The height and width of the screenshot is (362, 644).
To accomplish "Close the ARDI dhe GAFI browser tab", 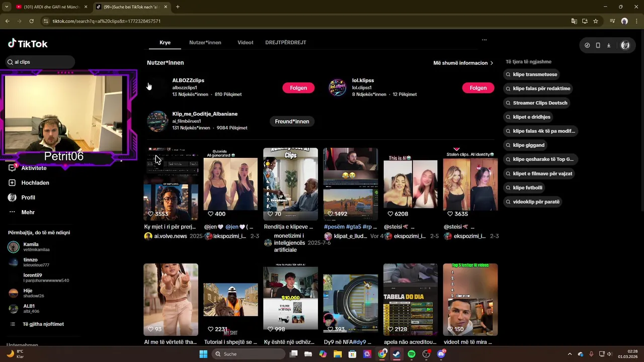I will 86,7.
